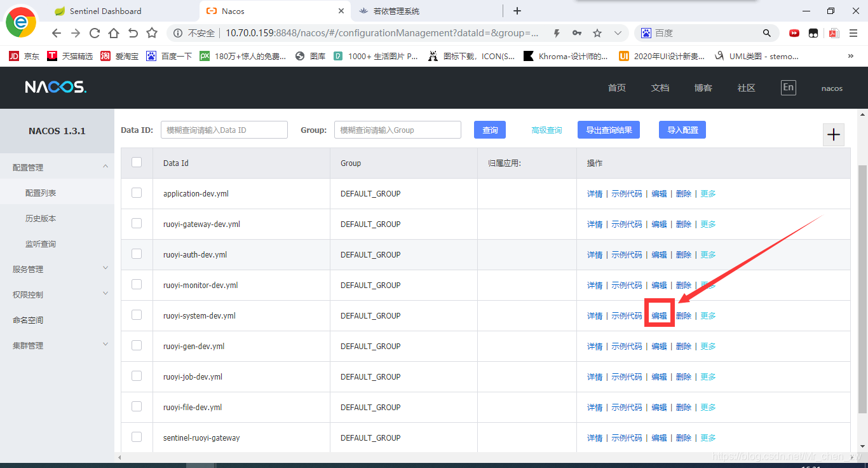Screen dimensions: 868x468
Task: Check the ruoyi-gen-dev.yml row checkbox
Action: click(x=137, y=345)
